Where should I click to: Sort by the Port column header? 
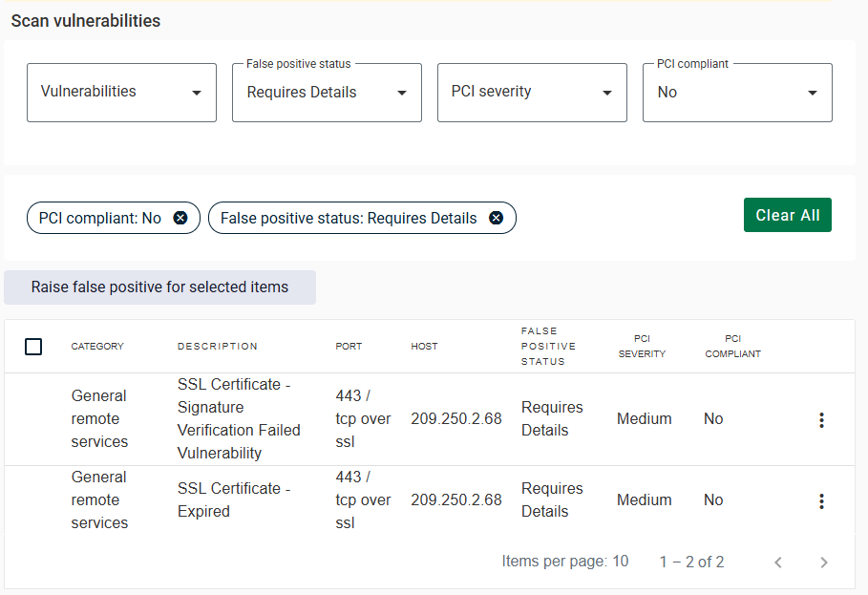coord(349,347)
